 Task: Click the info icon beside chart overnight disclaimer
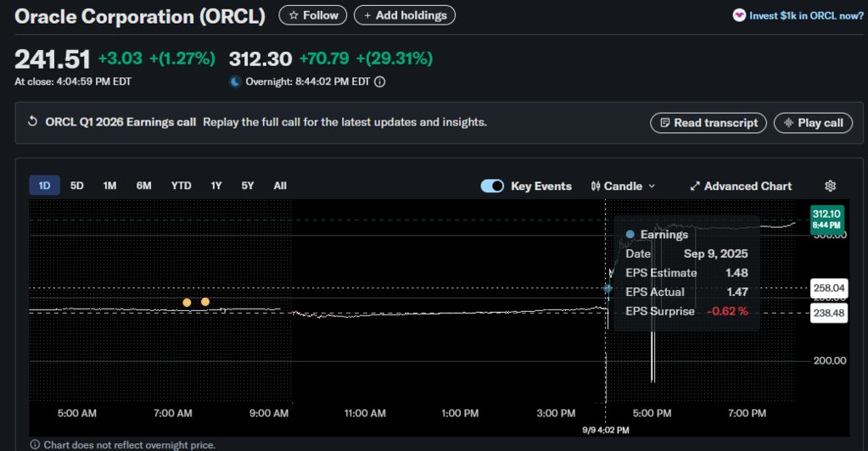tap(35, 445)
